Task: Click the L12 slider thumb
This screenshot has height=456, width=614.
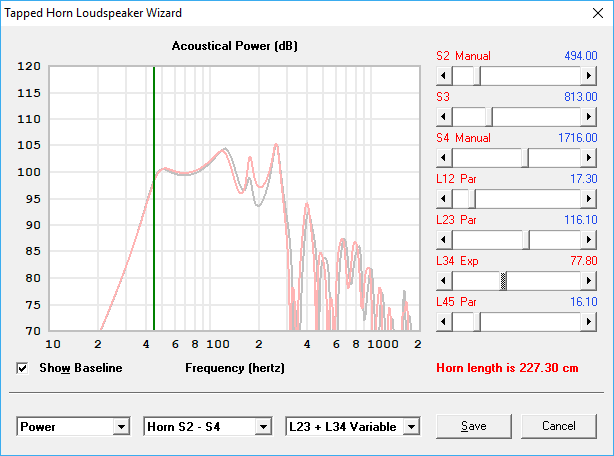Action: tap(472, 199)
